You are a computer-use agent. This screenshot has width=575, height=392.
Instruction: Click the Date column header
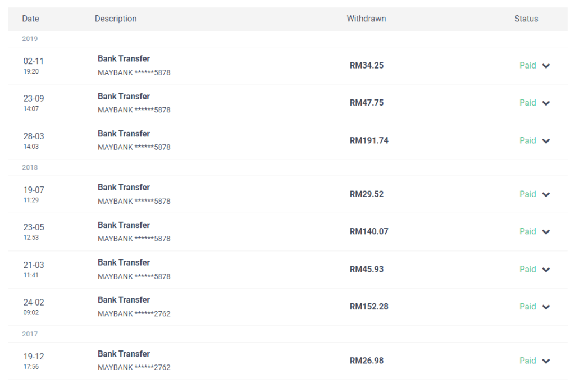click(x=30, y=19)
